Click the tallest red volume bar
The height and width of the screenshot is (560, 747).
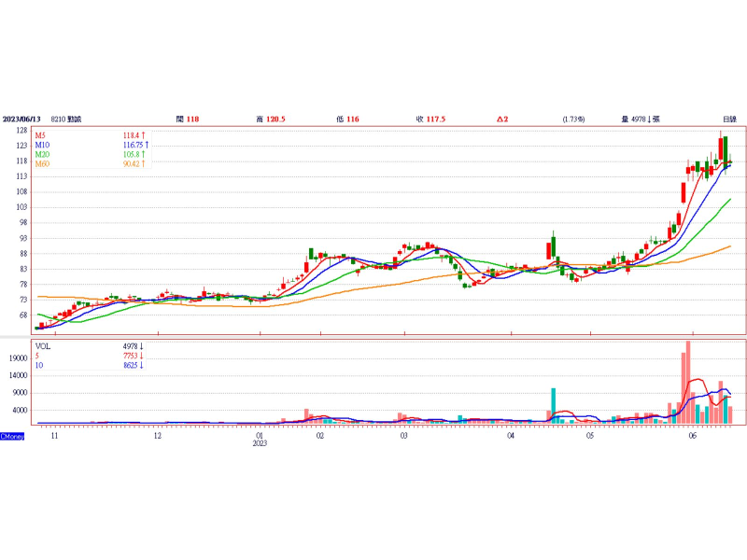pyautogui.click(x=687, y=383)
